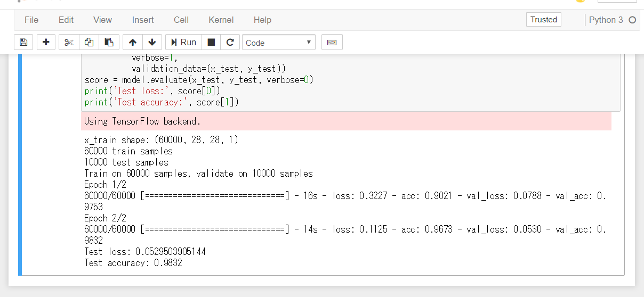The image size is (644, 297).
Task: Open the File menu
Action: pyautogui.click(x=31, y=20)
